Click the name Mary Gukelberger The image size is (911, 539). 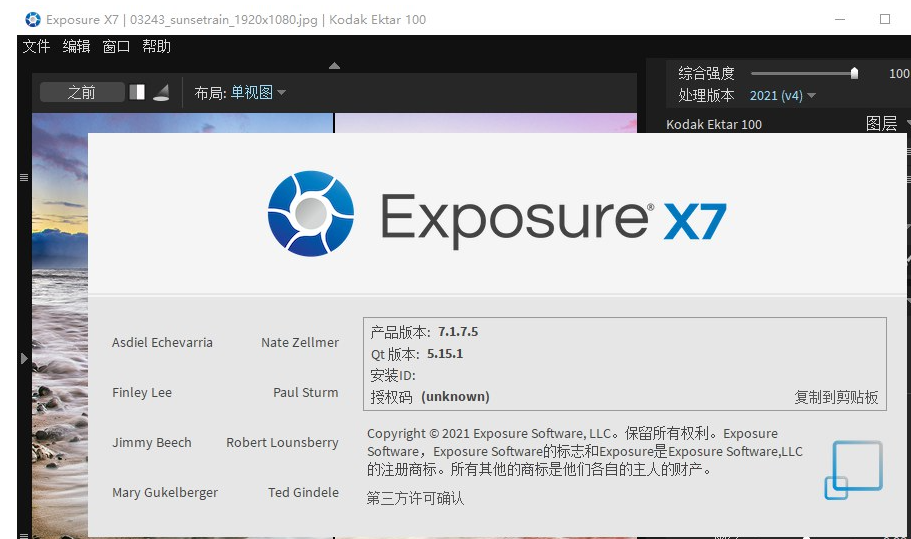tap(165, 493)
